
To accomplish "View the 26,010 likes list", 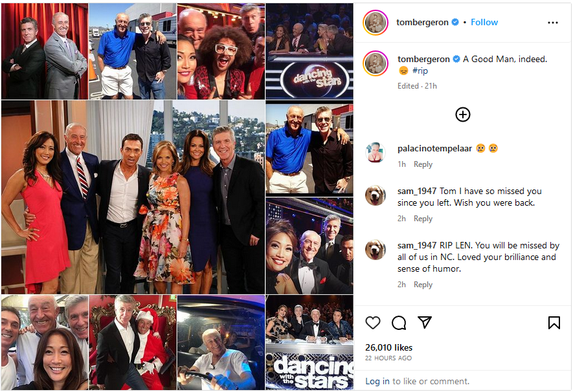I will tap(388, 347).
